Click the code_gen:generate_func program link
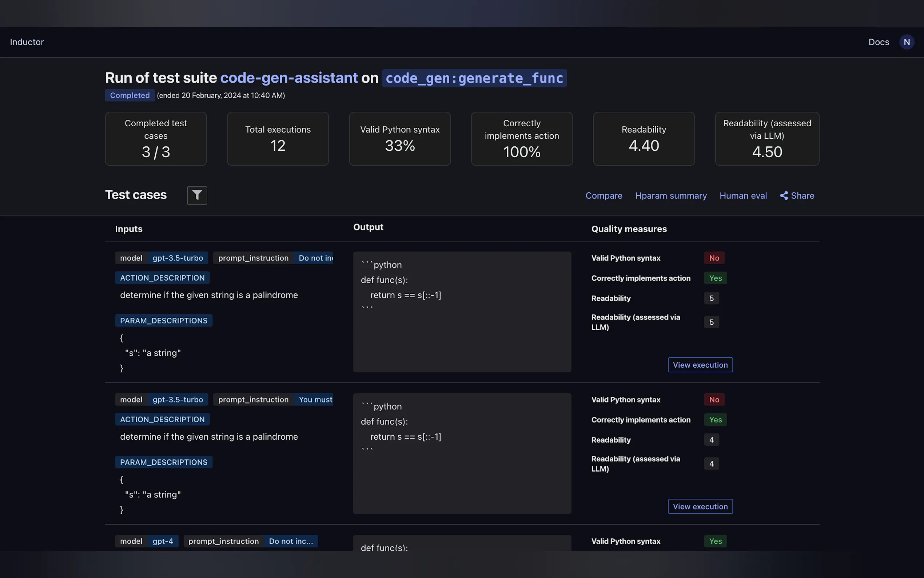 (474, 78)
